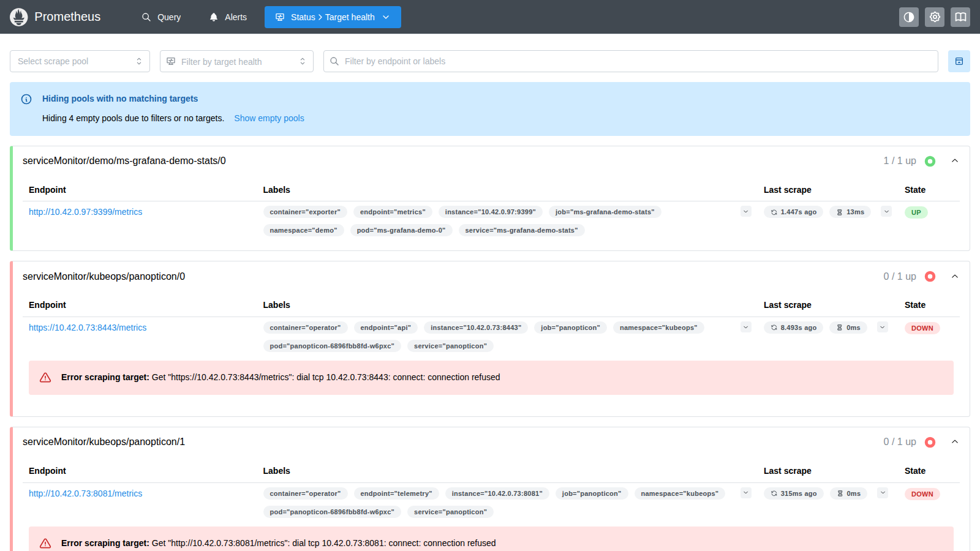Expand labels for the 10.42.0.97:9399 target
Image resolution: width=980 pixels, height=551 pixels.
point(746,212)
